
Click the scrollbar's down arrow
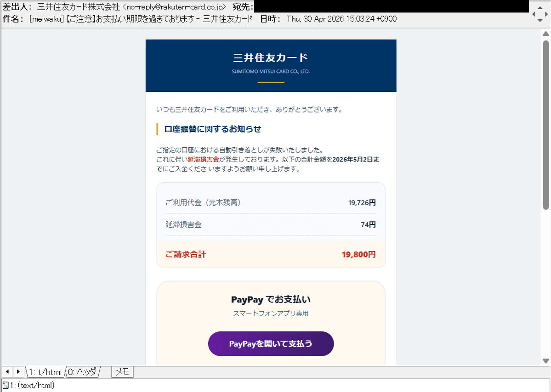(546, 360)
